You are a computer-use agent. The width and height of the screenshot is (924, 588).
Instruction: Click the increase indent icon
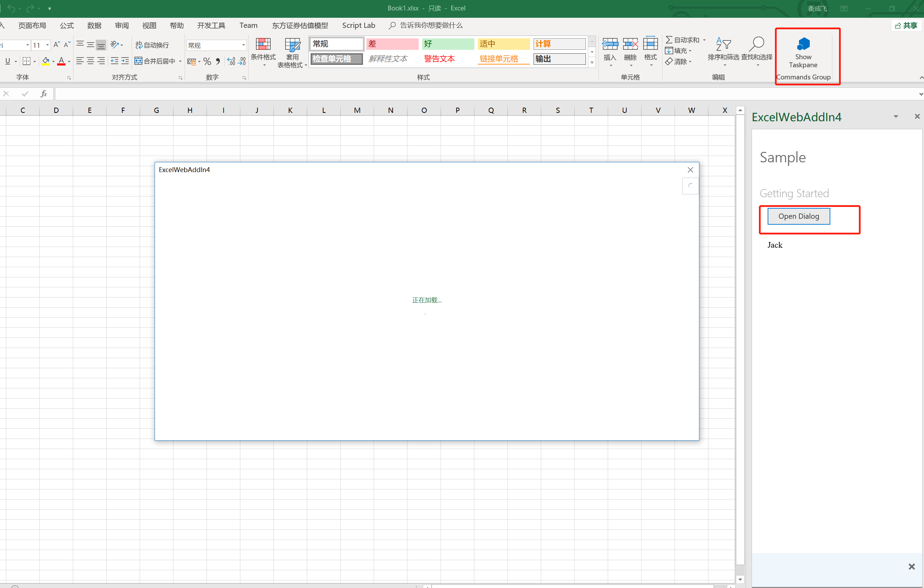125,61
